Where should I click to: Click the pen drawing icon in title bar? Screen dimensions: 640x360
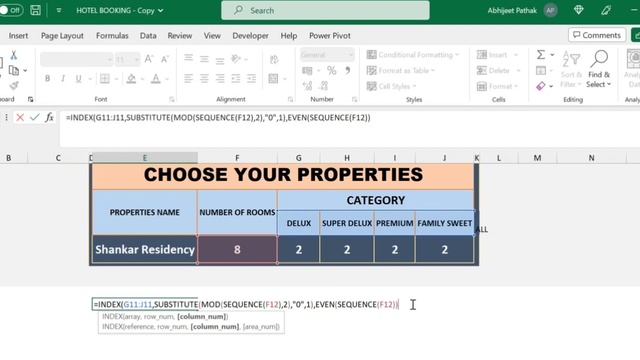[x=606, y=10]
